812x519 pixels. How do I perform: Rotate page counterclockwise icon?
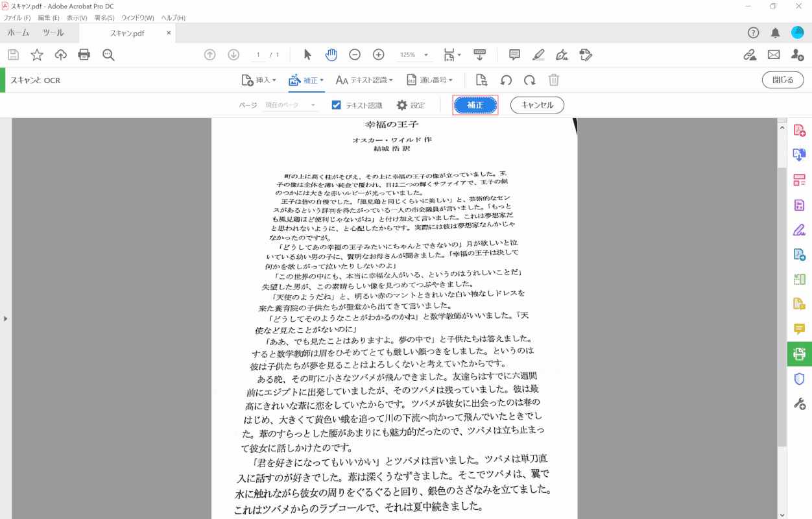[x=507, y=80]
